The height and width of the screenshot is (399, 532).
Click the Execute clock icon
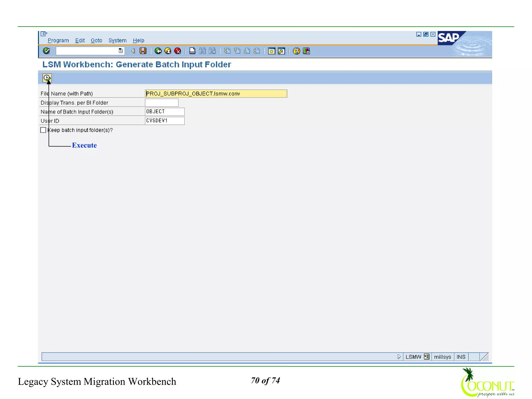[x=47, y=78]
